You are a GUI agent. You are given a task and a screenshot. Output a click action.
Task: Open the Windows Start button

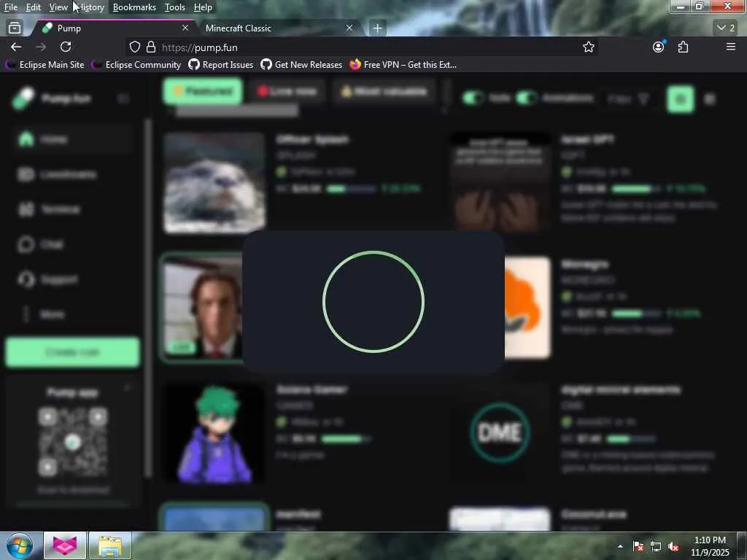[x=18, y=545]
